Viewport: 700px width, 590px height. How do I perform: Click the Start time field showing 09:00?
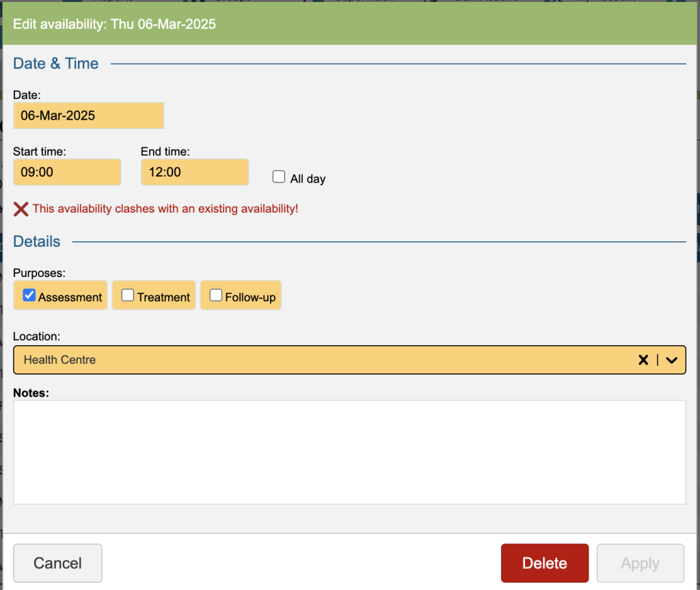(x=67, y=172)
